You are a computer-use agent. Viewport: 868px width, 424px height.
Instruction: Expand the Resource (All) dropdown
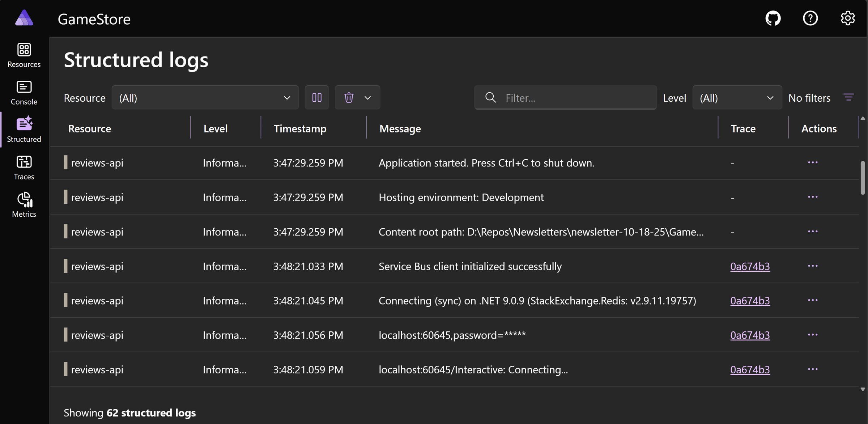[205, 98]
